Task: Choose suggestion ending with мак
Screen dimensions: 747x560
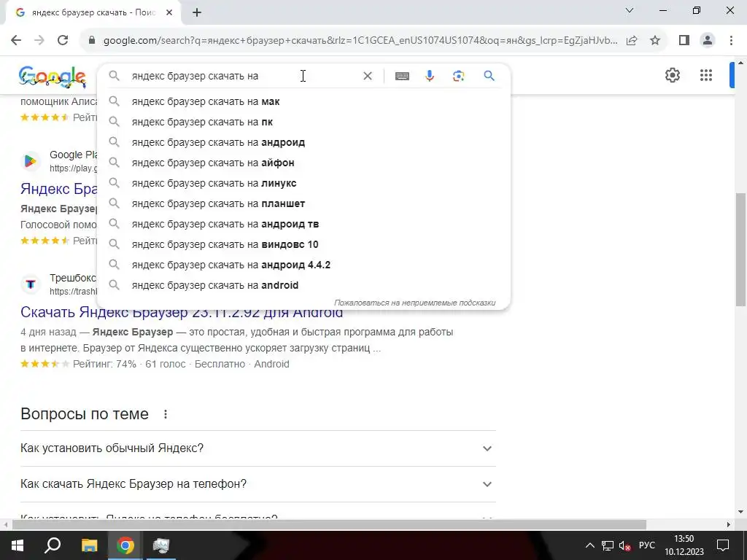Action: click(303, 101)
